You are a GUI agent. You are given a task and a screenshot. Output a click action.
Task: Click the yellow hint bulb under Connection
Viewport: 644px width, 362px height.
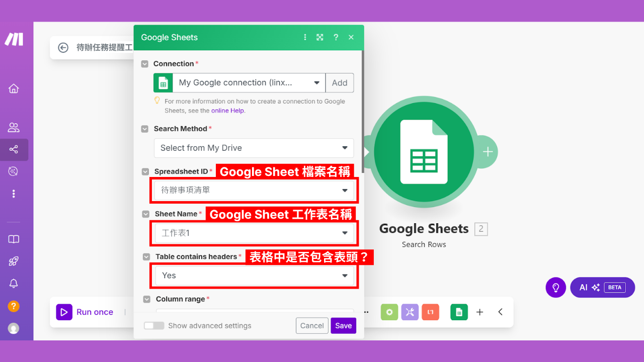(x=157, y=101)
